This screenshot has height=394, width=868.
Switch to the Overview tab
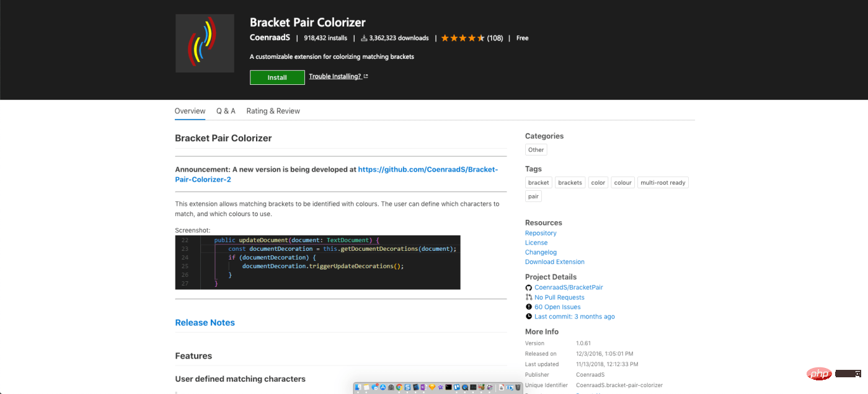click(190, 111)
